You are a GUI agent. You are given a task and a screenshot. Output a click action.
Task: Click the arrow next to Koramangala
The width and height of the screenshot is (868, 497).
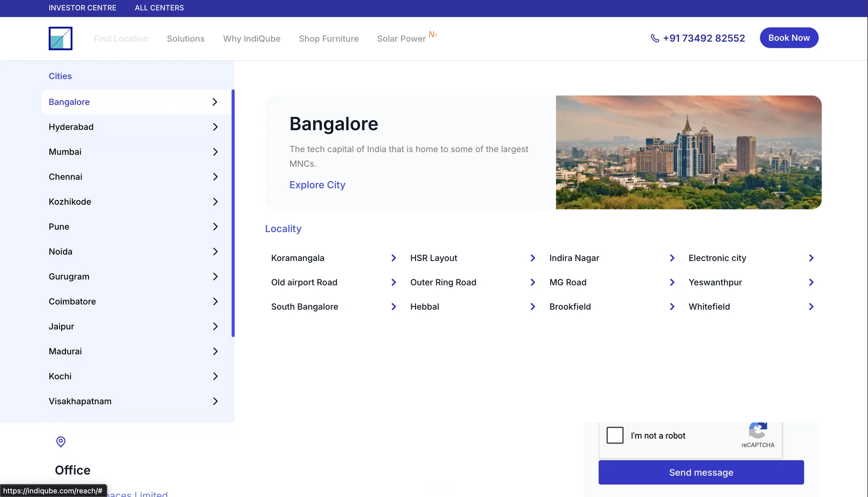pos(394,258)
